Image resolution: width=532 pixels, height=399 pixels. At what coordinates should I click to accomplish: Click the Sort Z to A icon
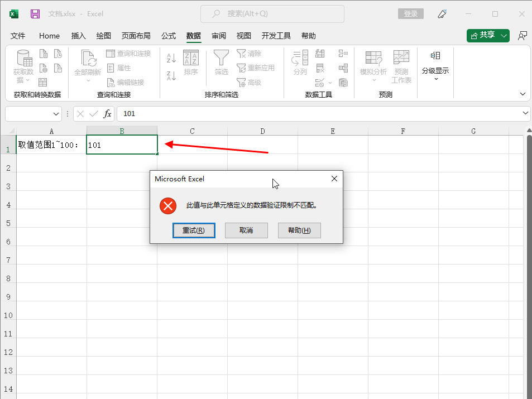171,76
